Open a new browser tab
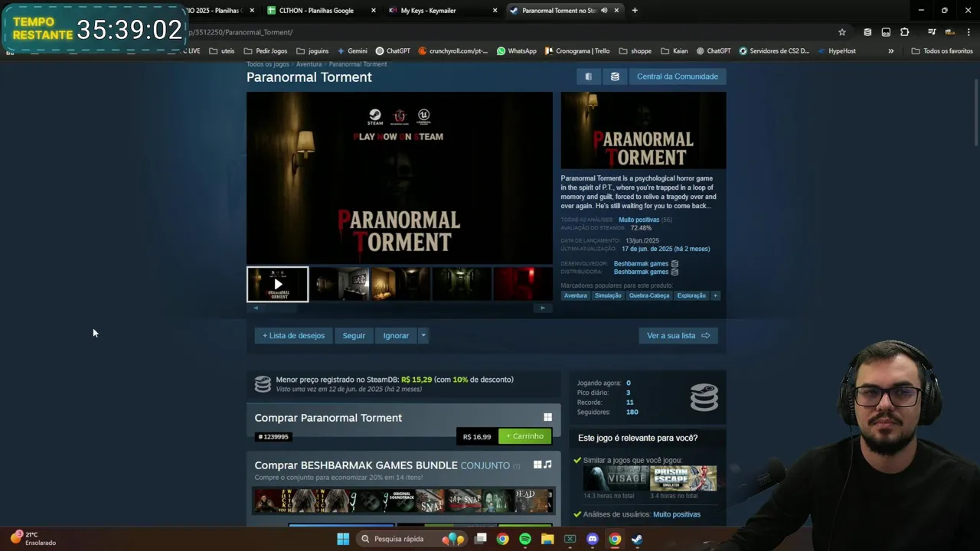Image resolution: width=980 pixels, height=551 pixels. 635,11
